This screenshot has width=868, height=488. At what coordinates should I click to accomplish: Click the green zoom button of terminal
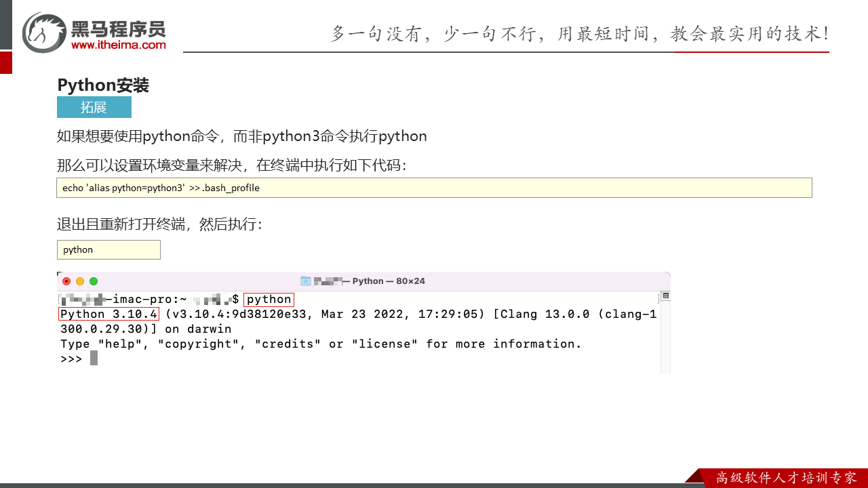pos(94,281)
